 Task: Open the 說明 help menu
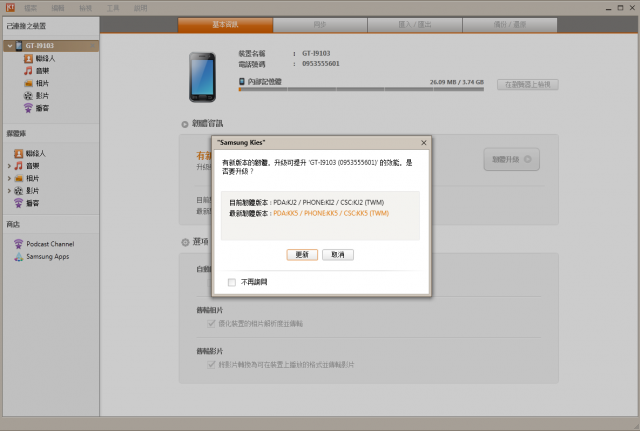coord(140,8)
